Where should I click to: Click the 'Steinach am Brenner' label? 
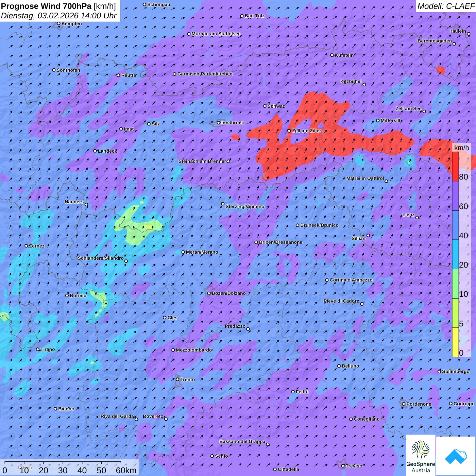pos(202,161)
